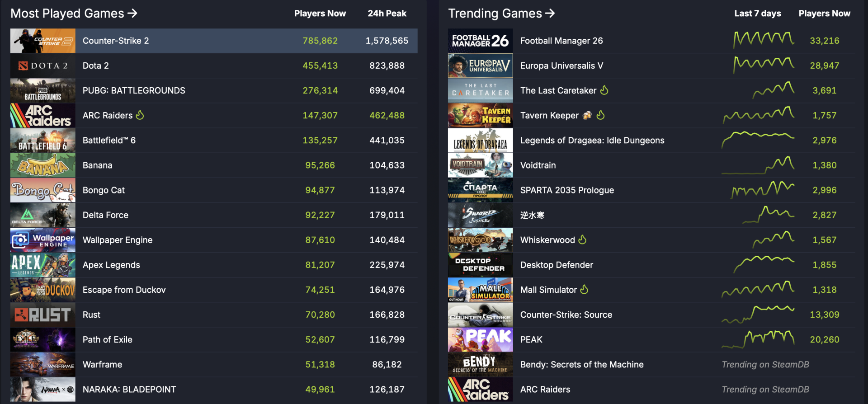Click the Counter-Strike 2 game logo

click(x=43, y=41)
